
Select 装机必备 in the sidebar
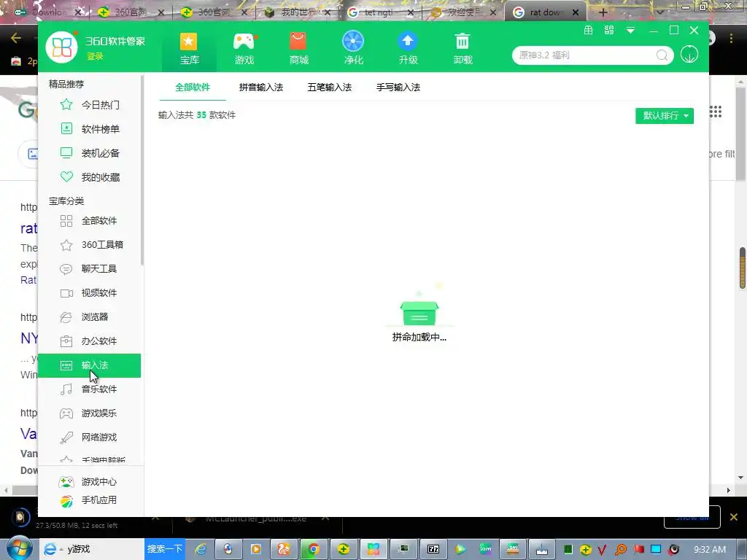click(90, 153)
